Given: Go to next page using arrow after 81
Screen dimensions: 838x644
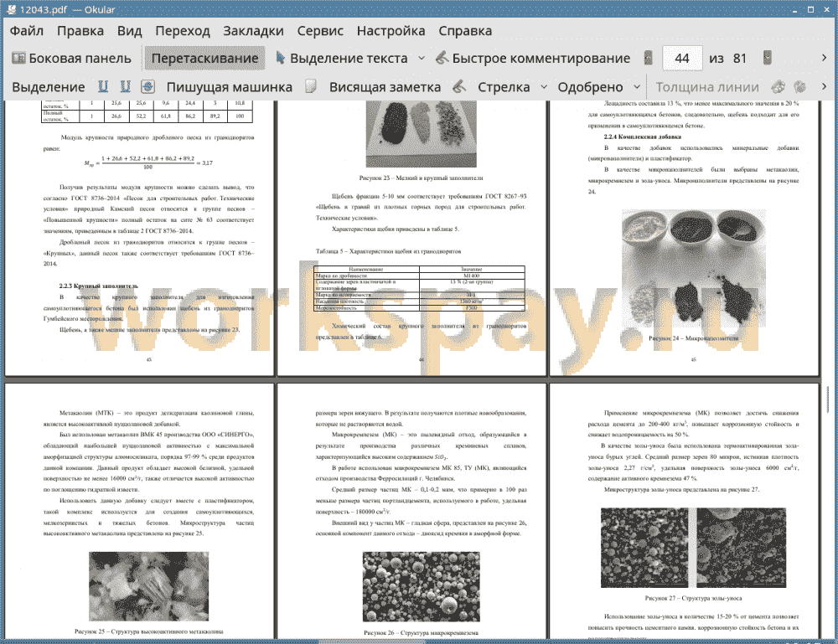Looking at the screenshot, I should click(x=768, y=59).
